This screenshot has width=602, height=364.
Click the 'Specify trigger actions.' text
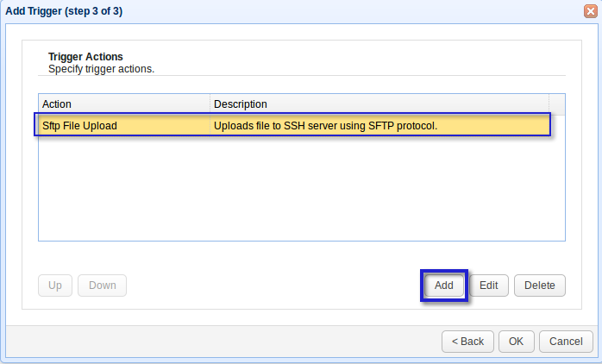[x=101, y=68]
